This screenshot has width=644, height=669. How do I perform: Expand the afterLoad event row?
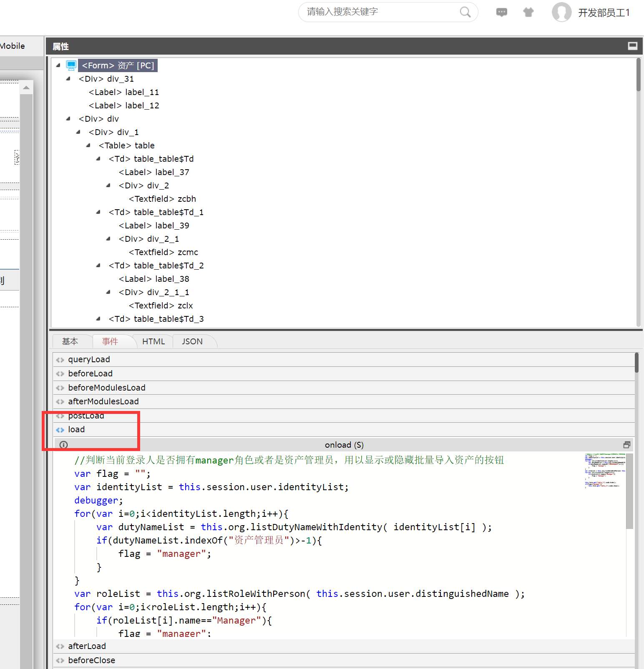[87, 646]
